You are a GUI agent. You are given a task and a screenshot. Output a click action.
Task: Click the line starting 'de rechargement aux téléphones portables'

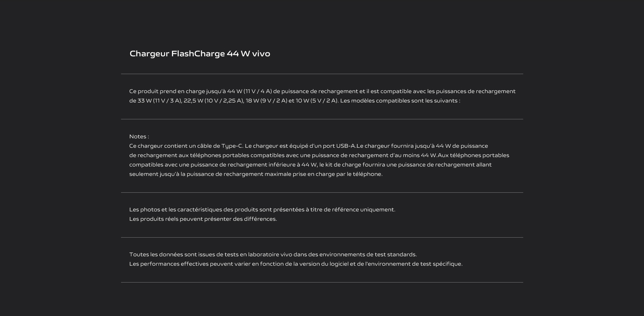pos(319,155)
